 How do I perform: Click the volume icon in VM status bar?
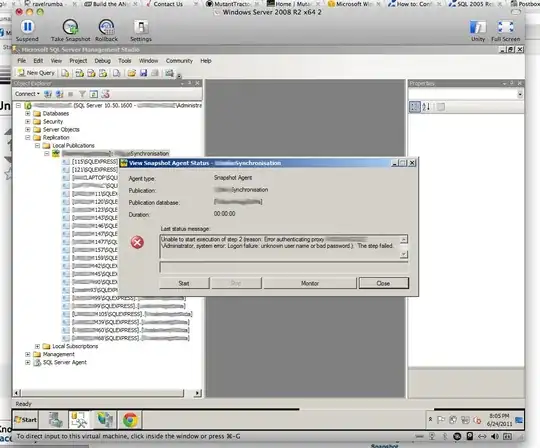[495, 437]
